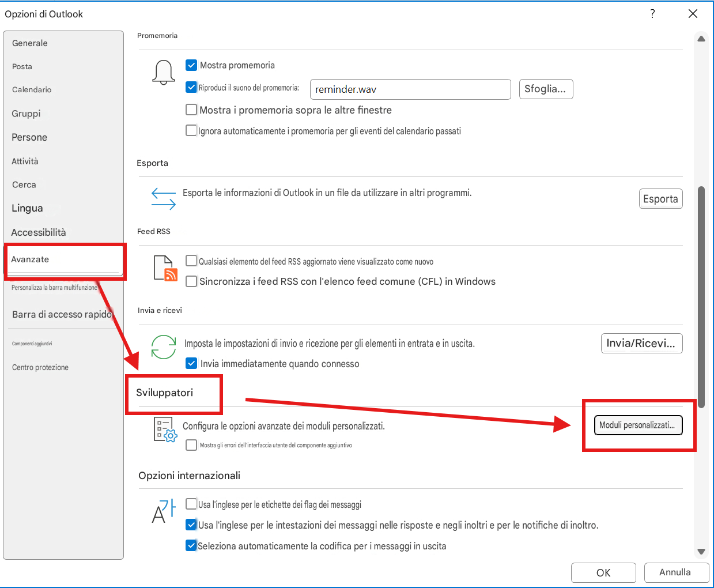Click the RSS feed document icon
This screenshot has height=588, width=714.
click(x=165, y=268)
